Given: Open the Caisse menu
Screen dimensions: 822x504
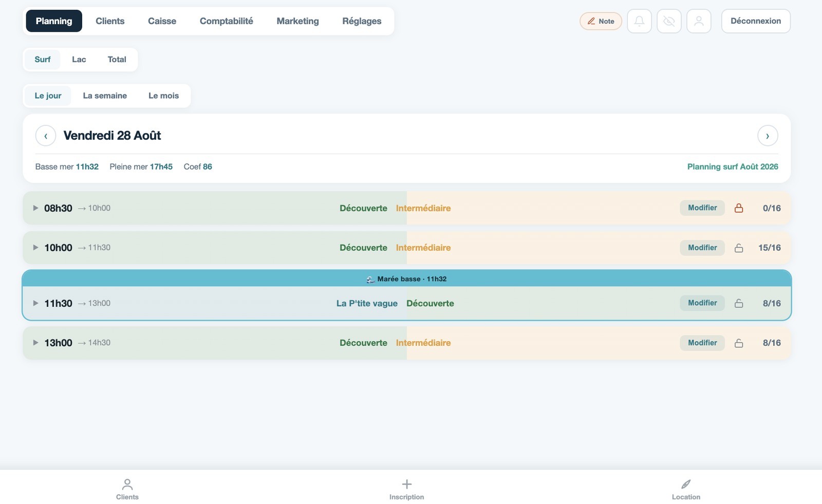Looking at the screenshot, I should pyautogui.click(x=162, y=21).
